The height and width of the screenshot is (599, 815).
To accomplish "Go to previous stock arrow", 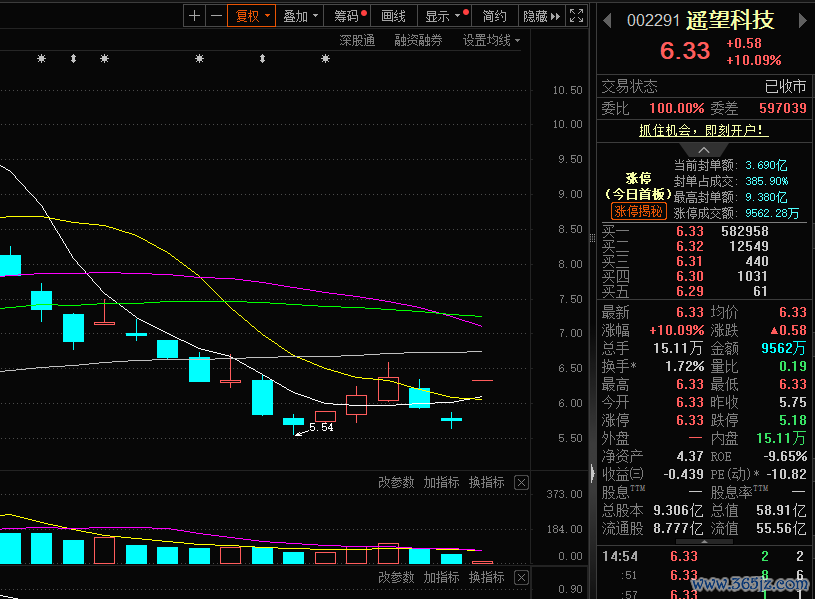I will click(x=607, y=21).
